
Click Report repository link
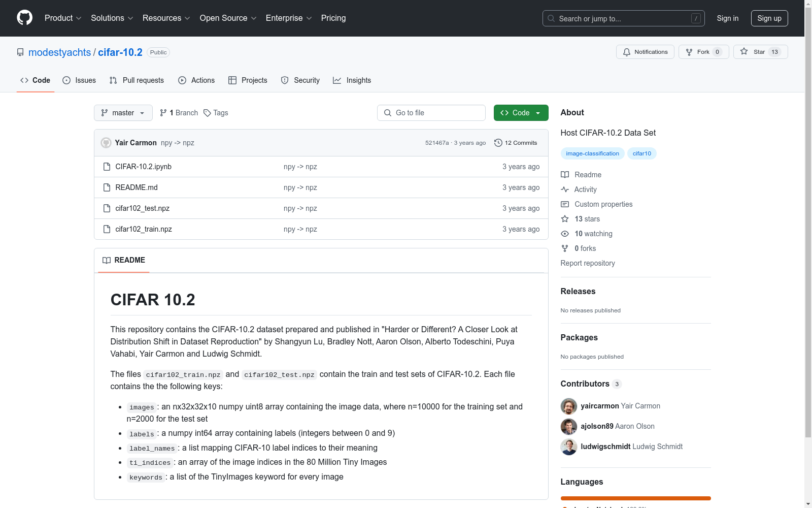(588, 263)
